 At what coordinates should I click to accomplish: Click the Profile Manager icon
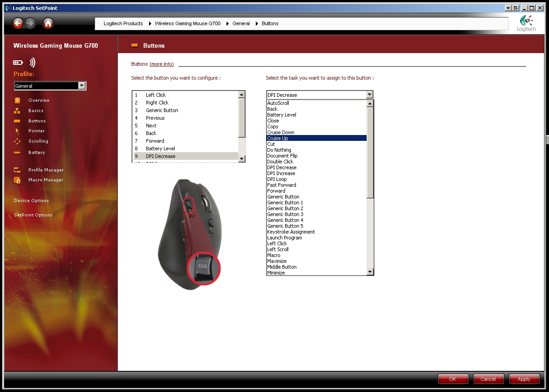click(18, 170)
